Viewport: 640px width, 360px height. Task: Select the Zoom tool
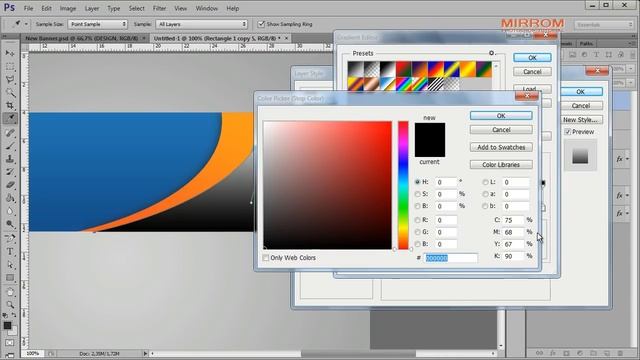(10, 304)
